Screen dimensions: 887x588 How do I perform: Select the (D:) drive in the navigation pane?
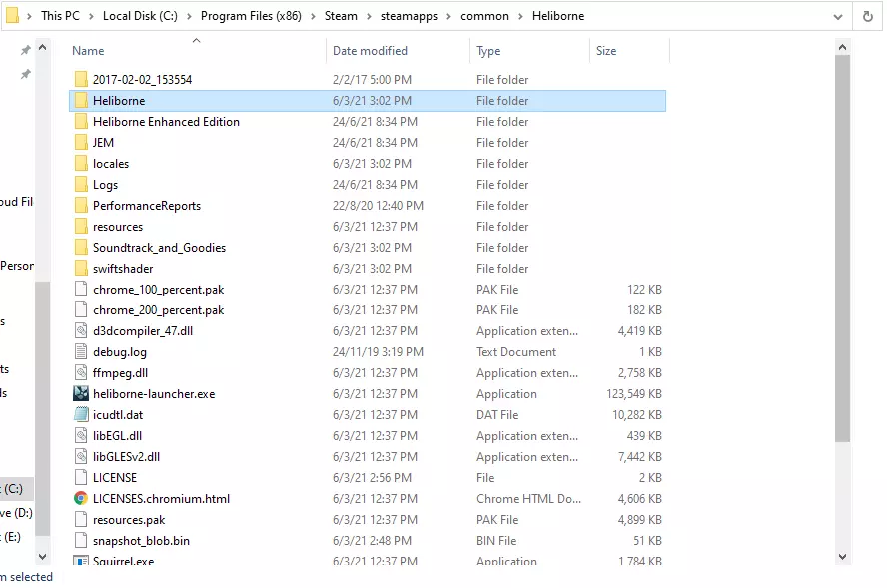[x=16, y=513]
